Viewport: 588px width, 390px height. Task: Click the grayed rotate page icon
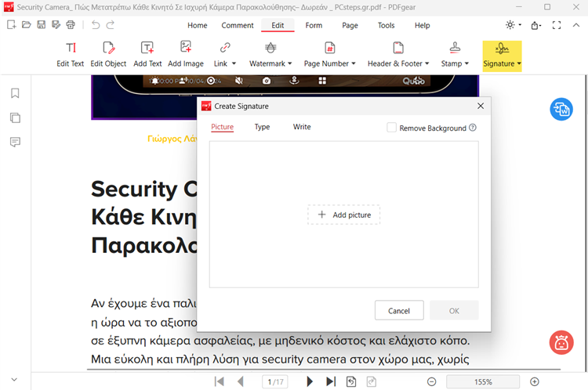(372, 381)
